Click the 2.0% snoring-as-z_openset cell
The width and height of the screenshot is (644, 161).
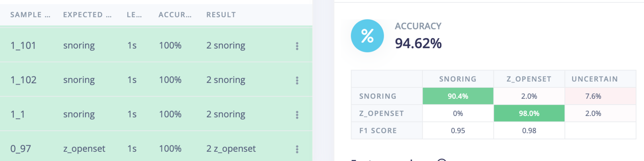coord(529,96)
